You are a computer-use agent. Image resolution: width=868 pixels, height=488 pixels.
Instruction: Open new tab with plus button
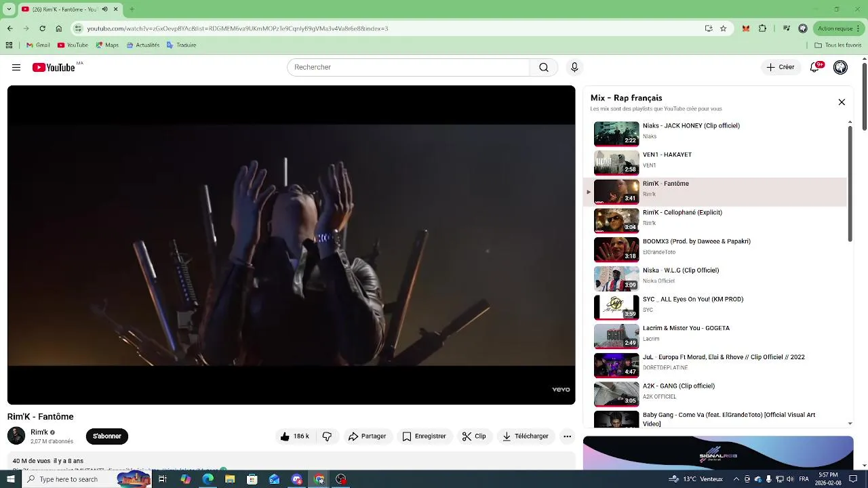132,9
